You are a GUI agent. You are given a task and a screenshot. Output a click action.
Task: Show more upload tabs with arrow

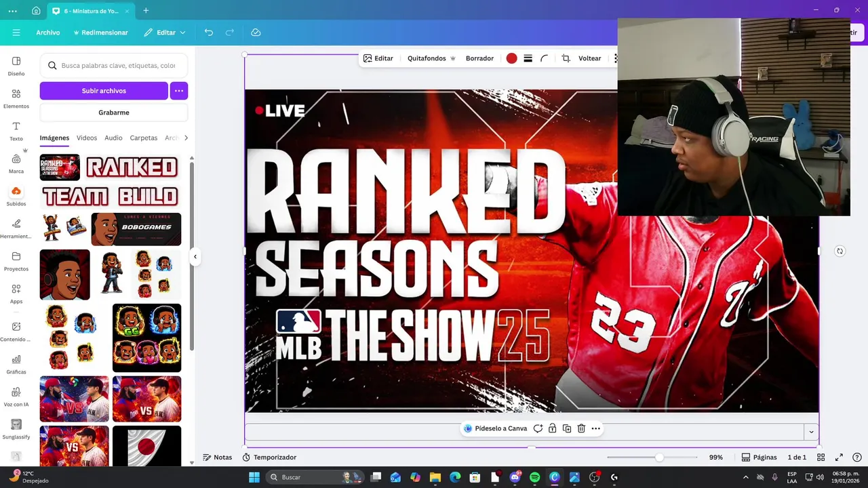[186, 138]
